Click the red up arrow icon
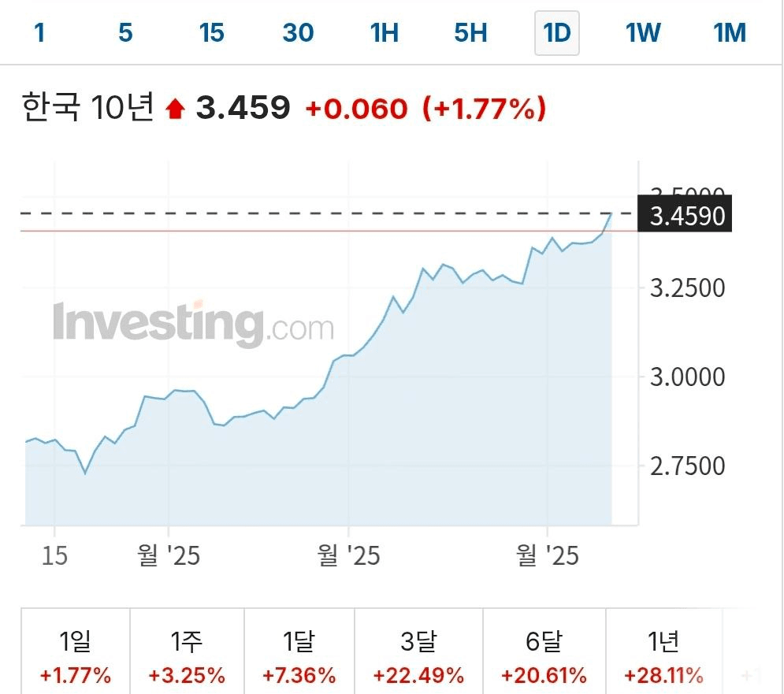This screenshot has height=694, width=784. point(175,109)
